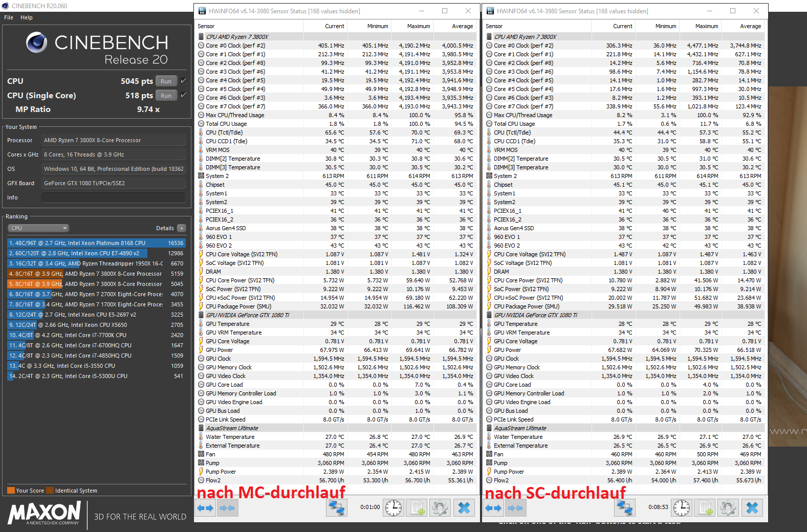Click the Maxon logo at bottom of Cinebench
Screen dimensions: 807x532
click(x=45, y=513)
